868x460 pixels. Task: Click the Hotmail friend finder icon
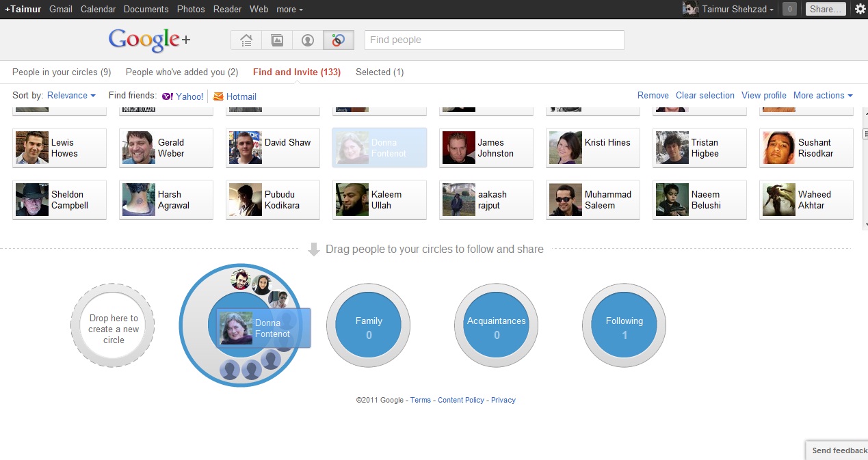tap(219, 96)
